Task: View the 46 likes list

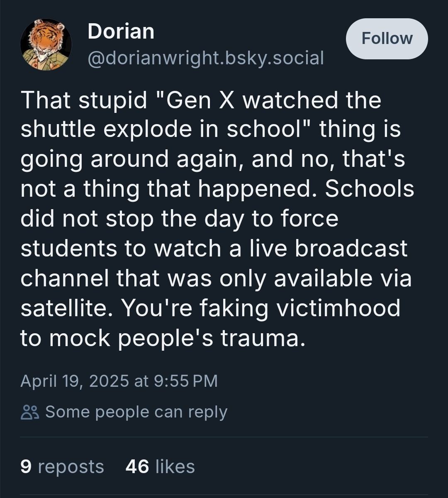Action: pyautogui.click(x=160, y=466)
